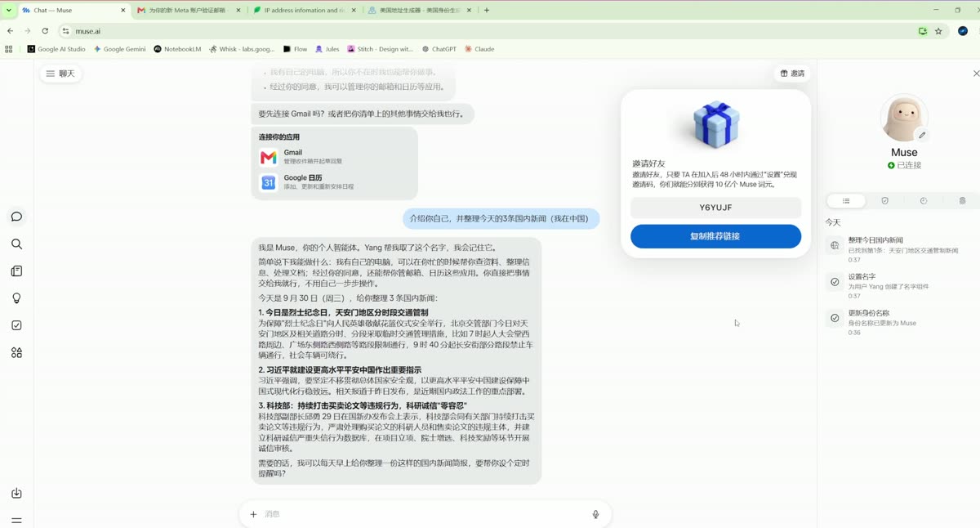Open the Google AI Studio bookmark
980x528 pixels.
click(56, 49)
